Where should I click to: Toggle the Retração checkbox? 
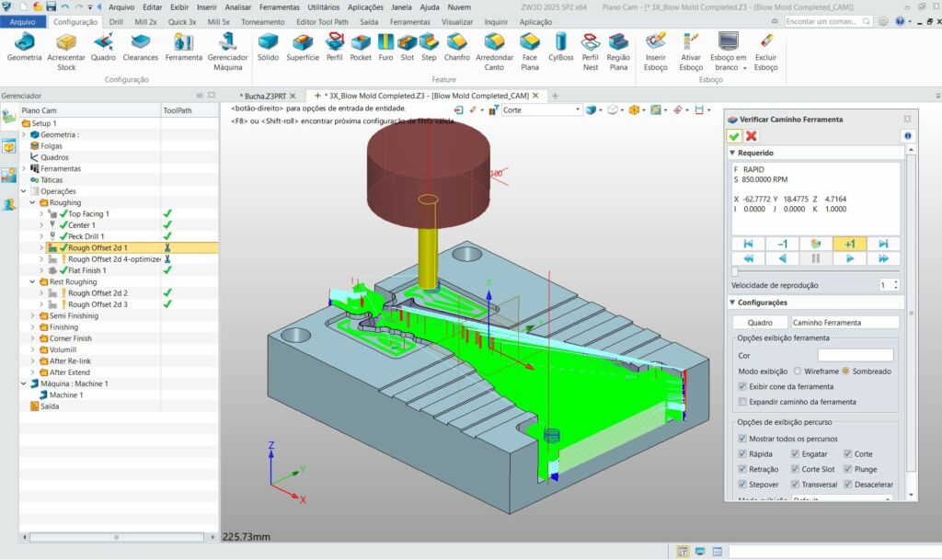(742, 469)
